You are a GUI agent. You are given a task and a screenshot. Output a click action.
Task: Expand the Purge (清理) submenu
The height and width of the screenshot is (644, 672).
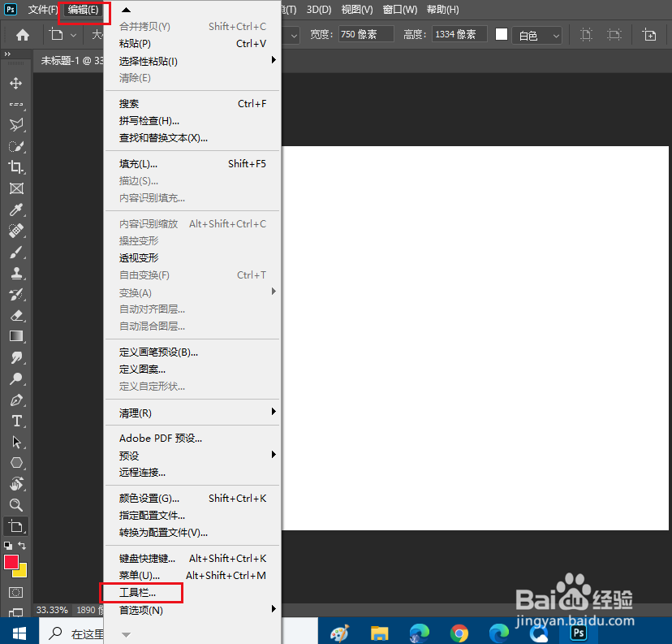[x=193, y=413]
